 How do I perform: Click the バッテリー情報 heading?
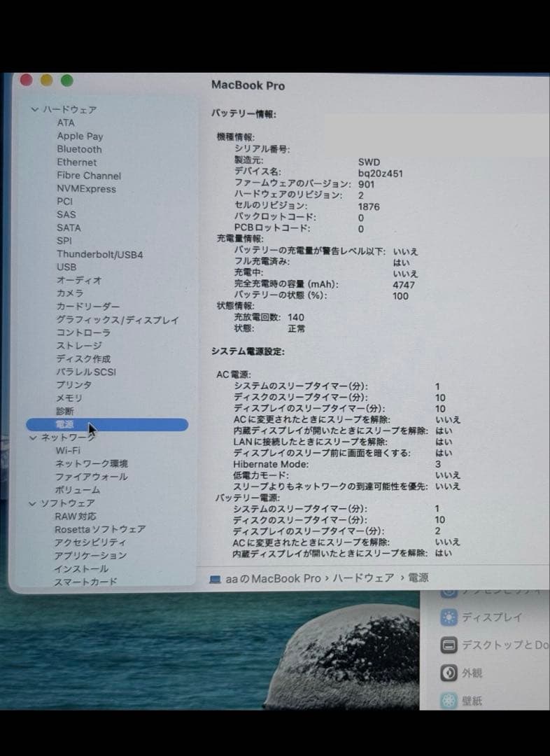(x=244, y=114)
